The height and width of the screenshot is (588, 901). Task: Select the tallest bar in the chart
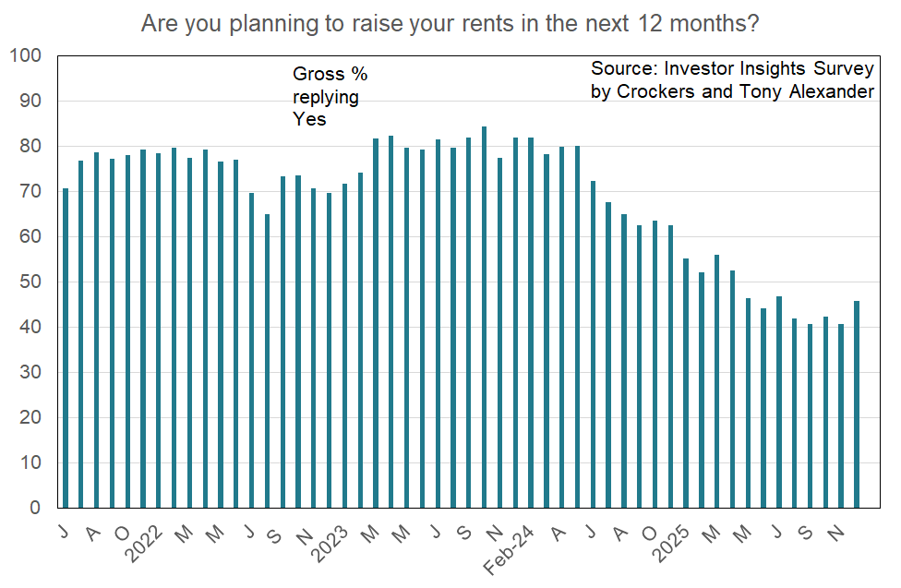pos(485,317)
